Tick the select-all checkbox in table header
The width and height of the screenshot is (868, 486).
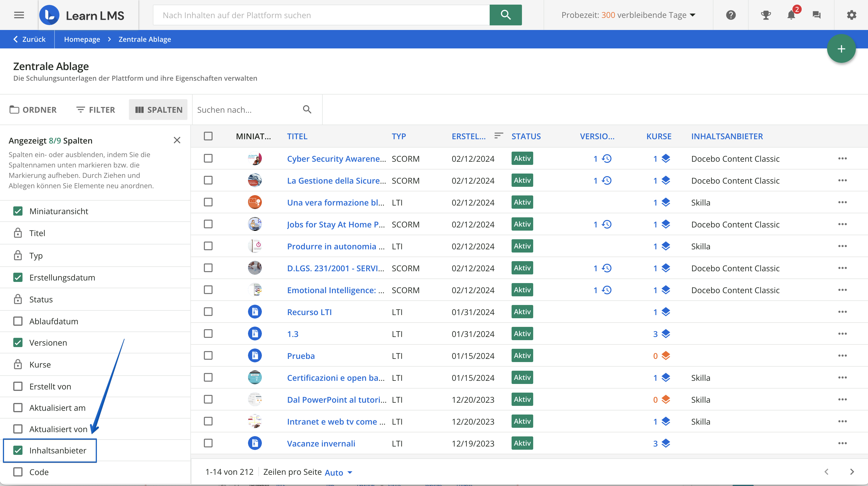pos(208,136)
